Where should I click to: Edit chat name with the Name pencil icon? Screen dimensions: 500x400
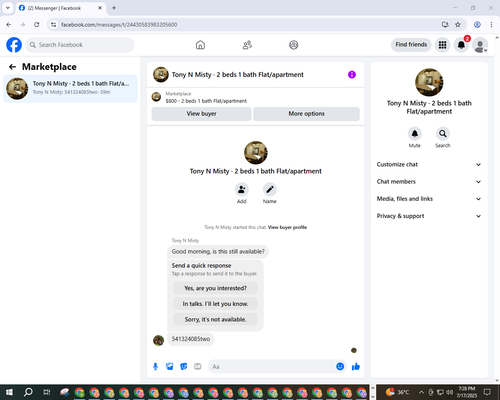coord(270,190)
